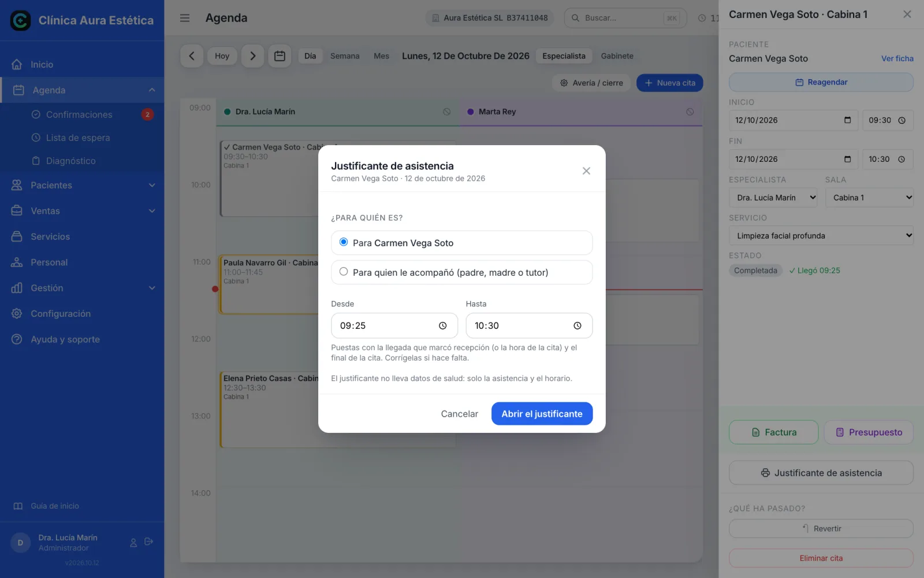The image size is (924, 578).
Task: Click the user profile icon in footer
Action: pyautogui.click(x=133, y=542)
